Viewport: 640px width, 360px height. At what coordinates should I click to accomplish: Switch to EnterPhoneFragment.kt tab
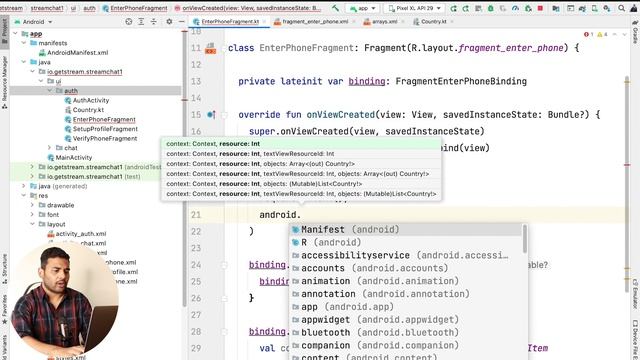coord(230,22)
